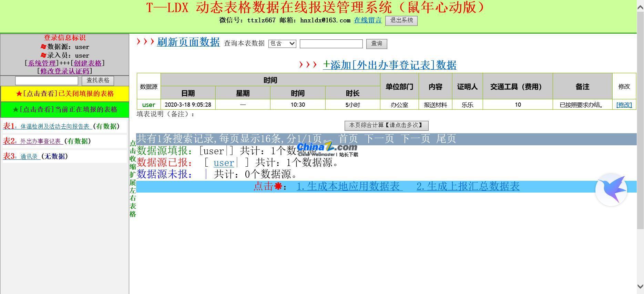View green 当前正在填报的表格 bar
Viewport: 644px width, 294px height.
pyautogui.click(x=65, y=110)
